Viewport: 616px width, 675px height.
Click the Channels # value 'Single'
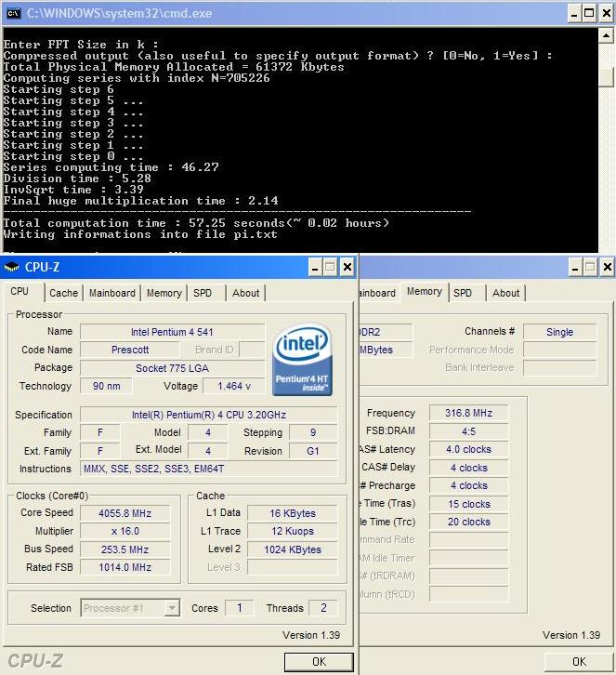pos(559,332)
